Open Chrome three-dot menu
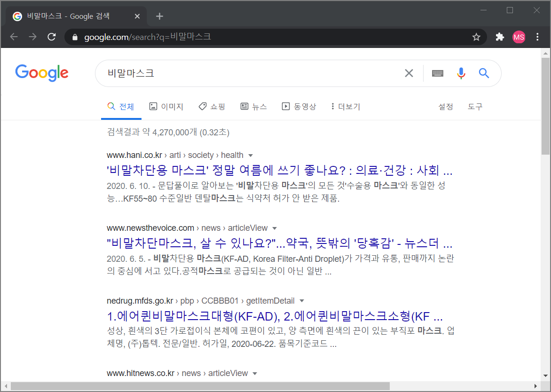 click(x=537, y=37)
